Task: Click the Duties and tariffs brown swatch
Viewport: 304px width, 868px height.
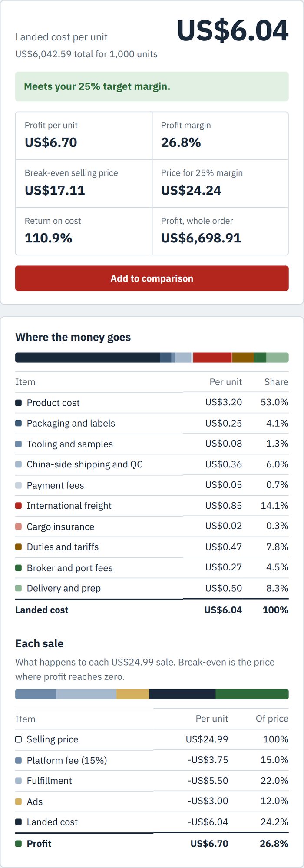Action: pos(18,547)
